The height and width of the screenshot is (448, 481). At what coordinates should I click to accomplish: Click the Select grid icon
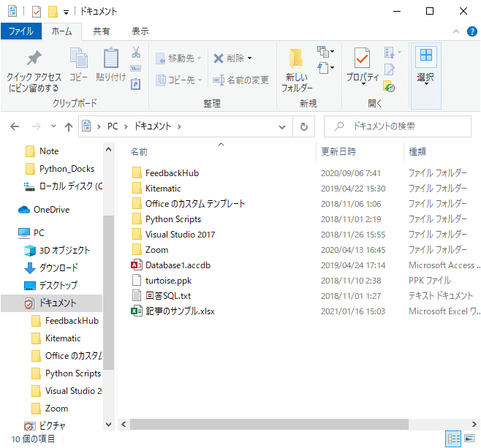pos(425,56)
